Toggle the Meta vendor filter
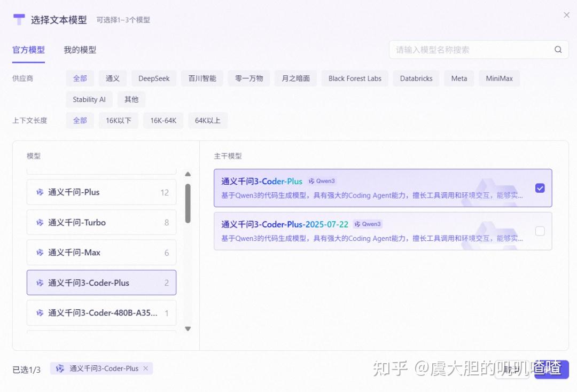This screenshot has height=392, width=577. click(x=458, y=78)
